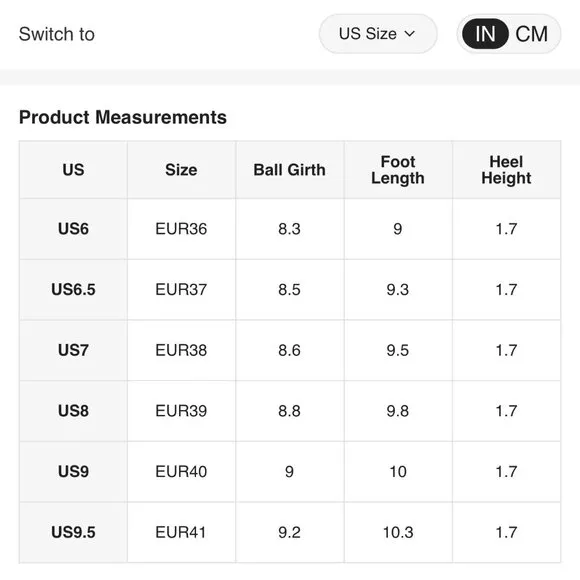Click the Switch to label

[x=57, y=34]
